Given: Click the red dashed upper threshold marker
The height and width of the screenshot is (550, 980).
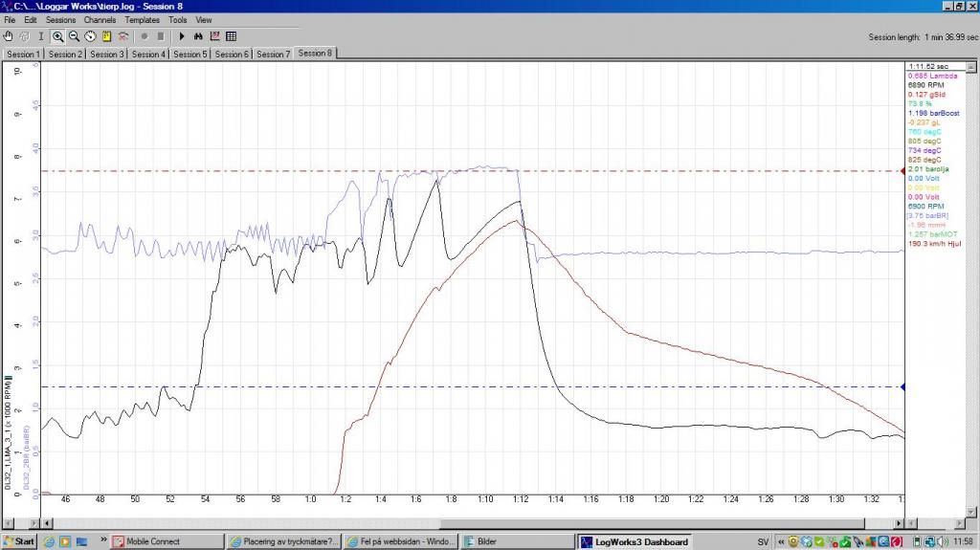Looking at the screenshot, I should 901,171.
